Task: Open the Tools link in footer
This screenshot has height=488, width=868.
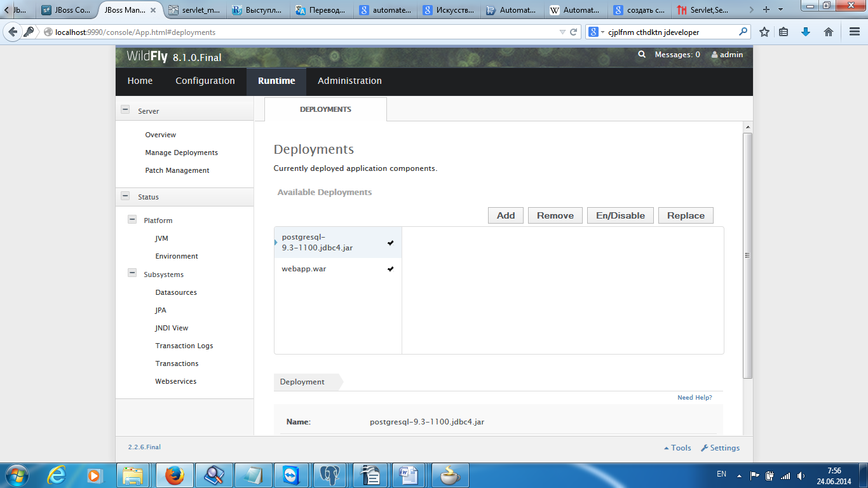Action: (677, 448)
